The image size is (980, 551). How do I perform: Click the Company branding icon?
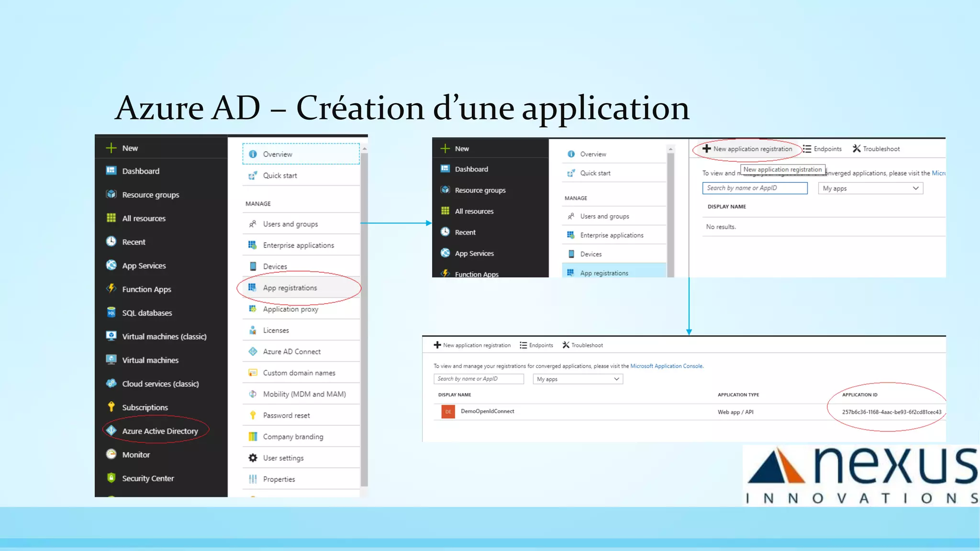pyautogui.click(x=253, y=436)
